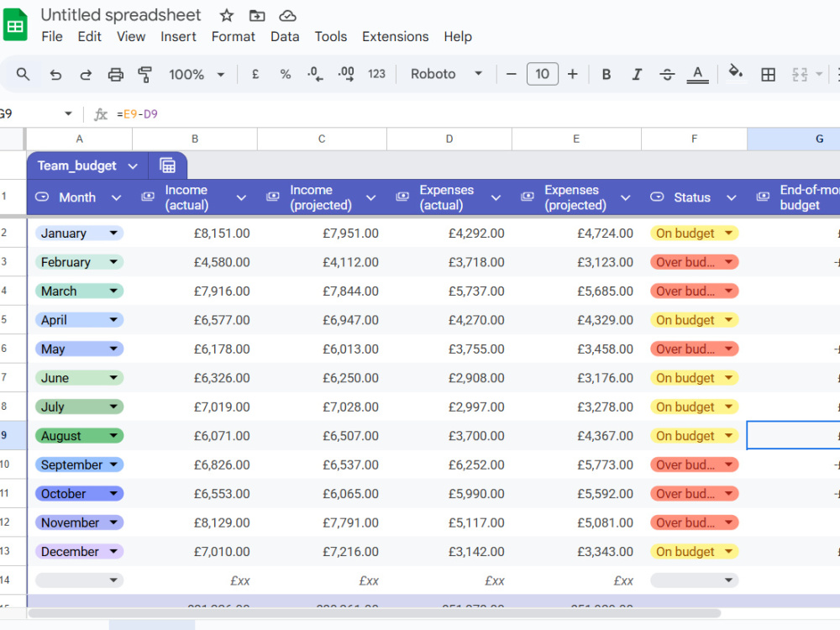Viewport: 840px width, 630px height.
Task: Increase decimal places
Action: pyautogui.click(x=346, y=74)
